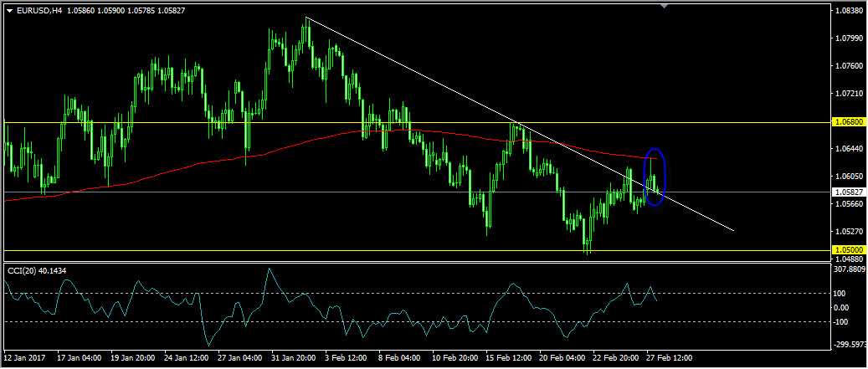Click the 307.8809 CCI scale value
The width and height of the screenshot is (868, 369).
click(851, 269)
